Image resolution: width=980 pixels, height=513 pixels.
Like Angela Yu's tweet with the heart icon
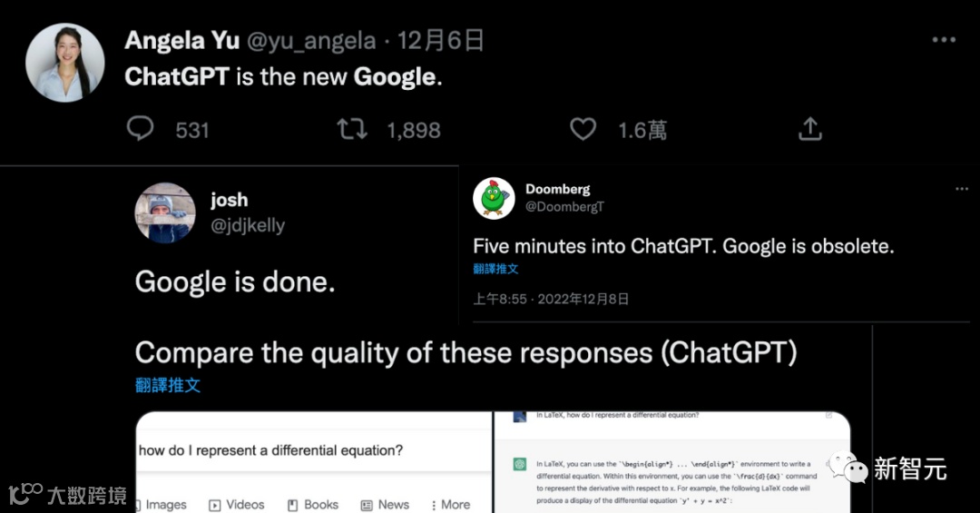pos(583,130)
